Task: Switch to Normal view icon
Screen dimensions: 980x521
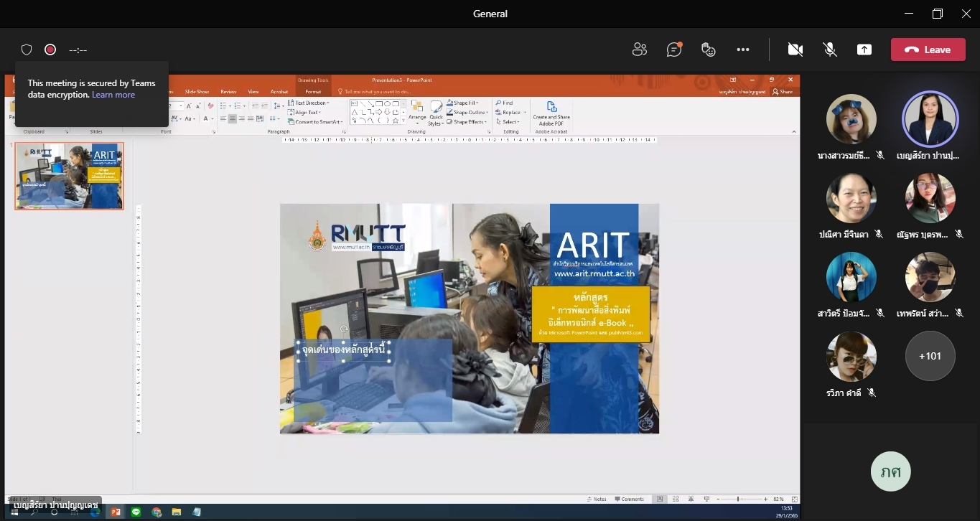Action: (x=660, y=499)
